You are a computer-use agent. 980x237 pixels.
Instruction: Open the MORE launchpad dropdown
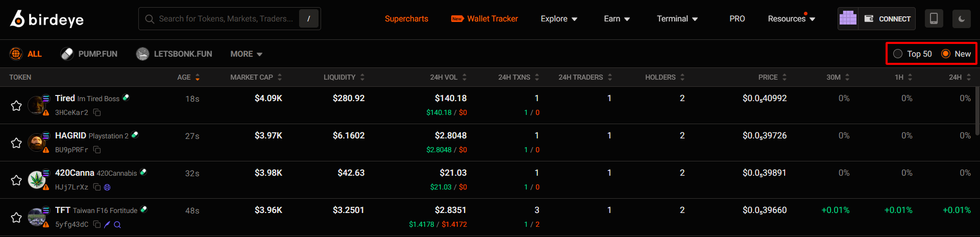[246, 54]
